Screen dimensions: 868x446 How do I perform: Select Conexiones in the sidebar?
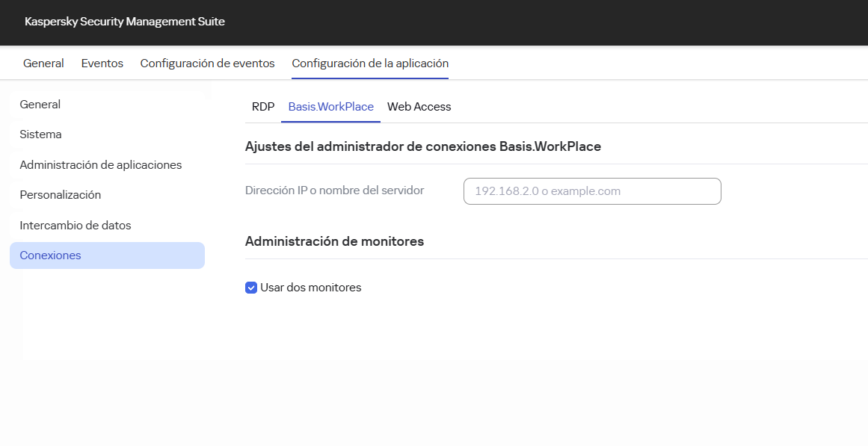click(x=50, y=255)
